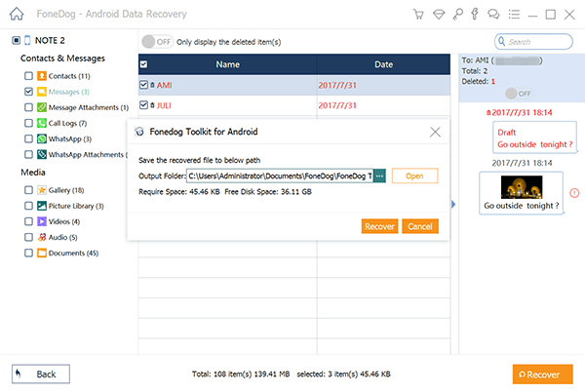Click the WhatsApp Attachments icon
Viewport: 585px width, 392px height.
42,154
